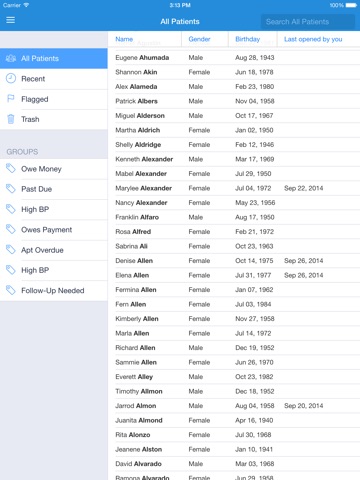Click the Trash bin icon
The width and height of the screenshot is (360, 480).
click(11, 119)
